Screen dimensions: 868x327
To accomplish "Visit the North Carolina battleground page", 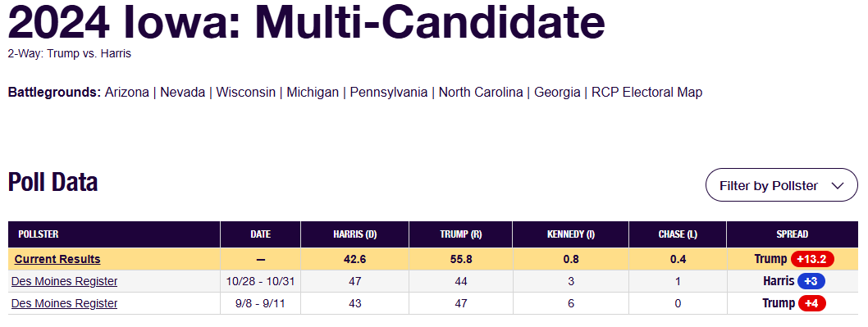I will click(x=481, y=93).
